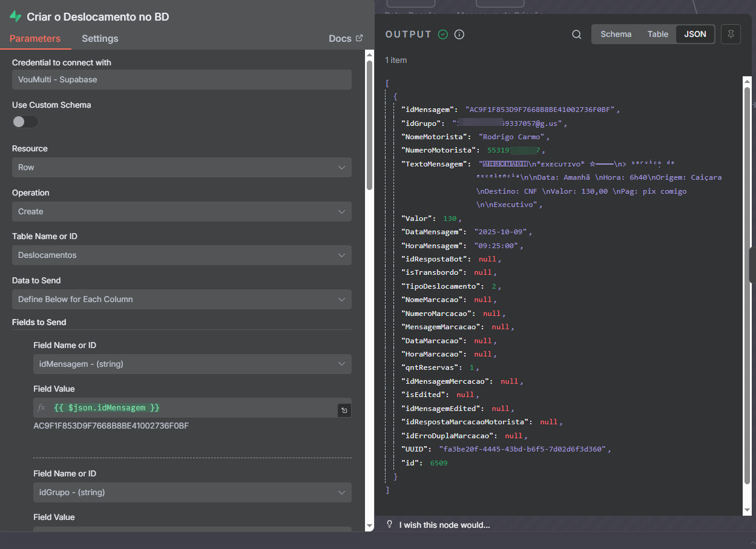
Task: Switch output view to Schema
Action: click(616, 35)
